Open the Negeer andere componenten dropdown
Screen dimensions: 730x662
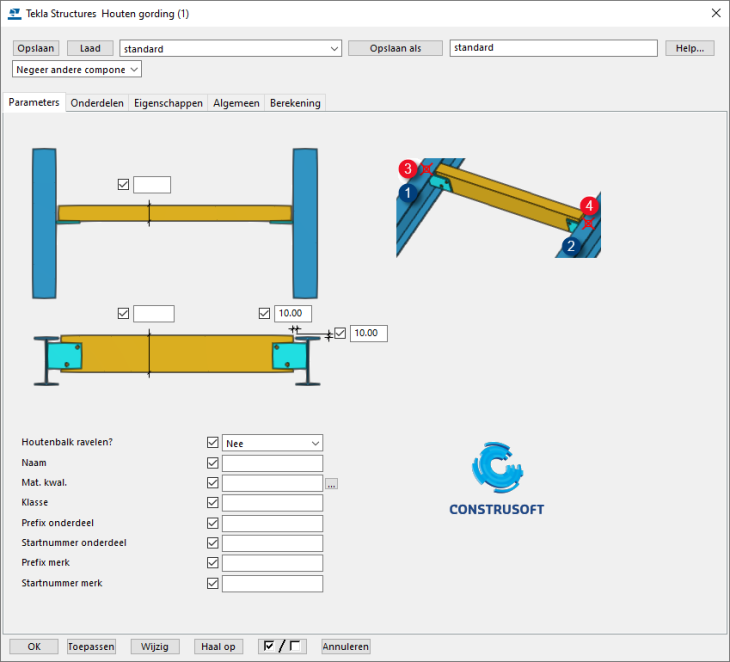pos(77,69)
